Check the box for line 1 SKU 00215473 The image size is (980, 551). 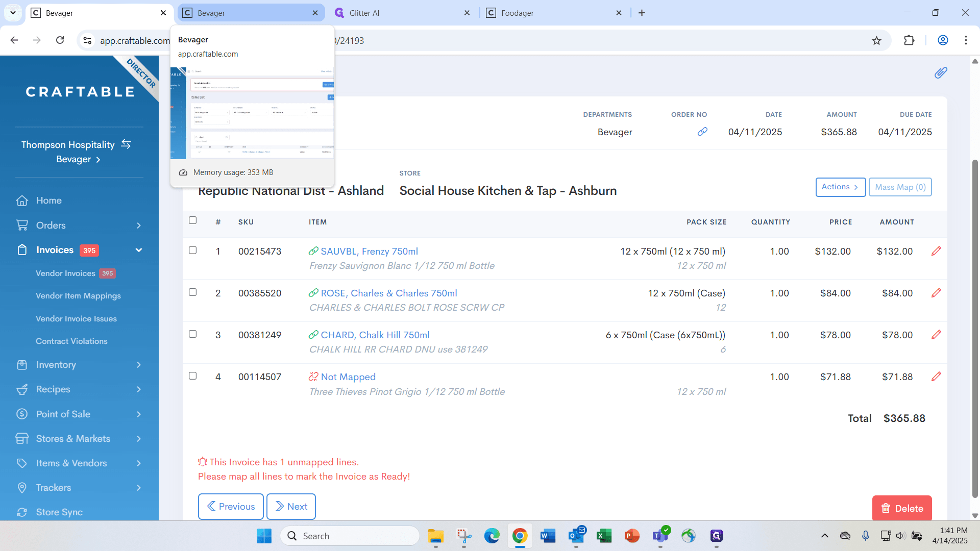click(192, 250)
